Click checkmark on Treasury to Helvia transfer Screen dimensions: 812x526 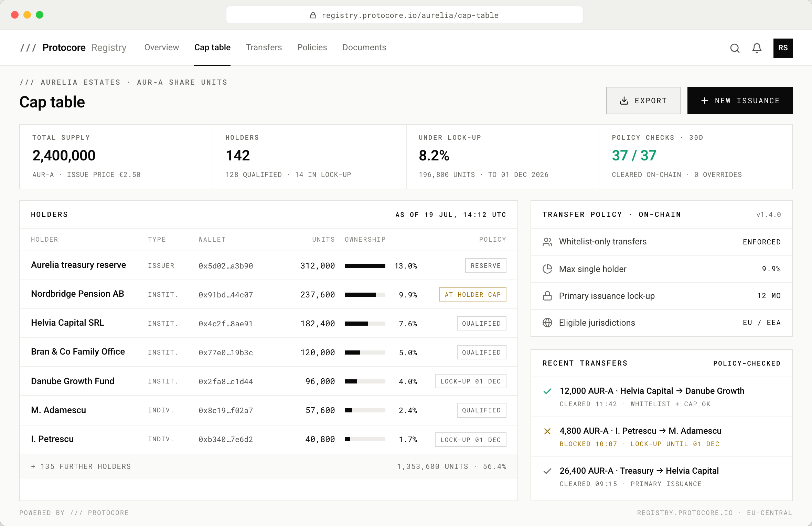pos(547,471)
